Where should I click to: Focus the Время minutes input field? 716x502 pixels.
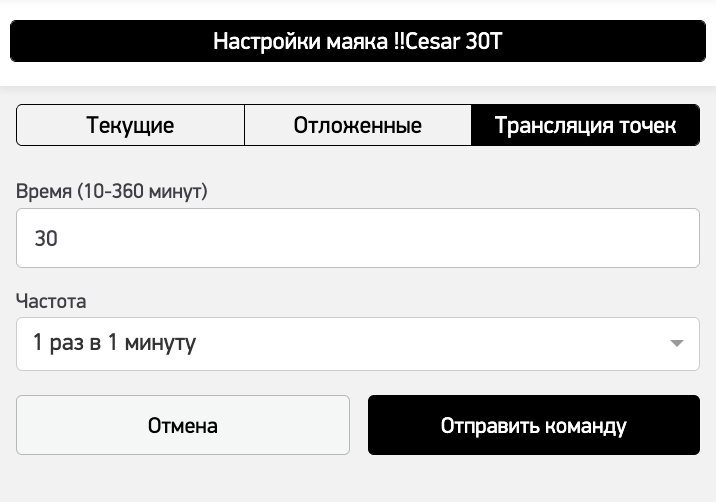pyautogui.click(x=357, y=238)
